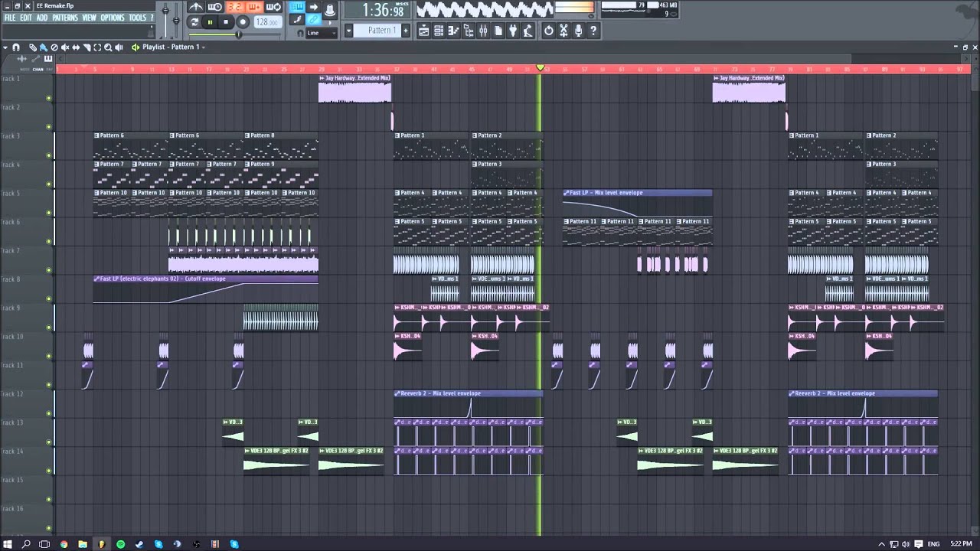Open the Playlist - Pattern 1 title dropdown
This screenshot has height=551, width=980.
coord(173,47)
